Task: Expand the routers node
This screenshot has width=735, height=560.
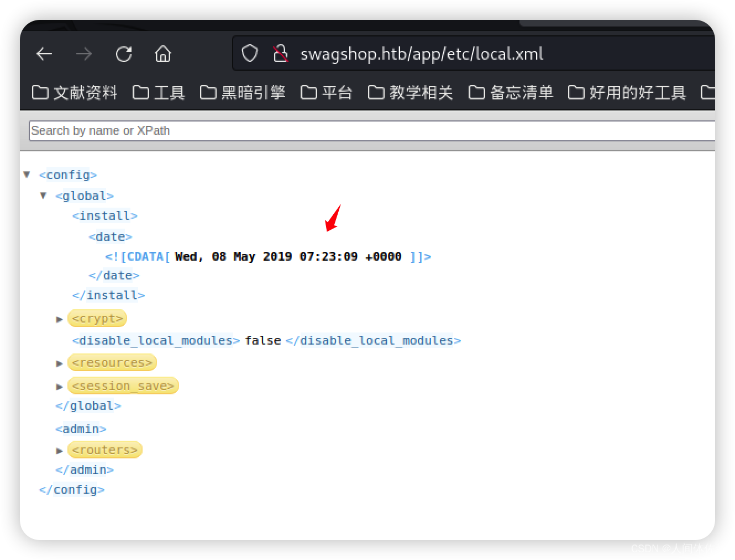Action: 60,451
